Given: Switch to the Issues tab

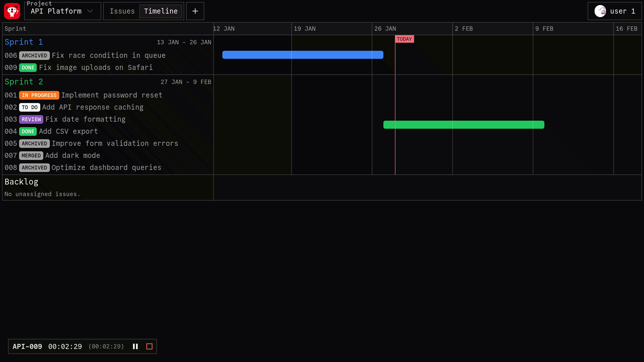Looking at the screenshot, I should pyautogui.click(x=122, y=11).
